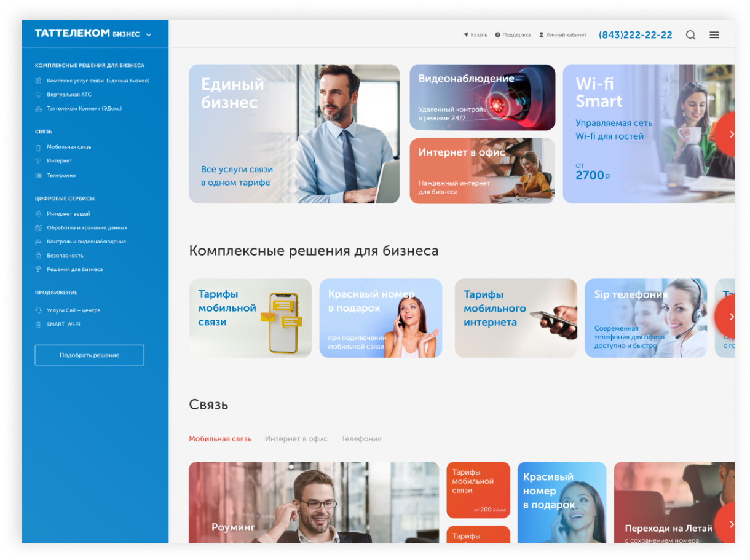Click the icon beside Таттелеком Коннект
The width and height of the screenshot is (750, 560).
point(38,109)
